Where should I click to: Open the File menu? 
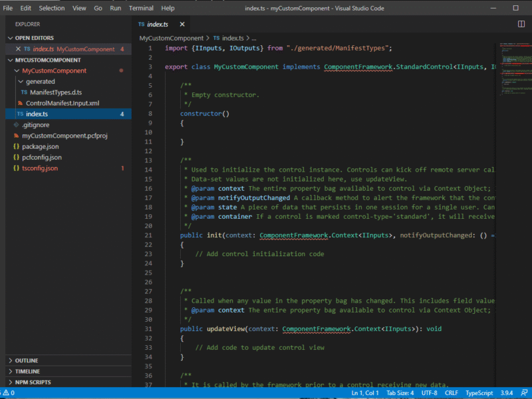coord(7,8)
